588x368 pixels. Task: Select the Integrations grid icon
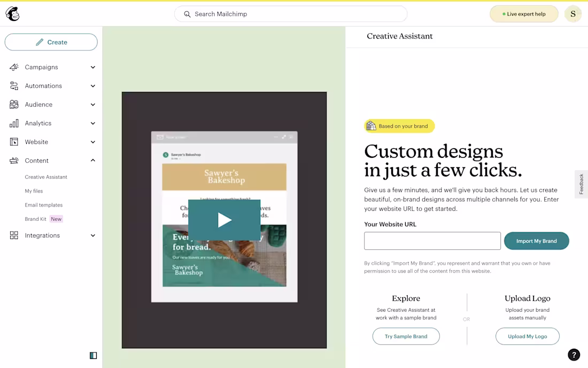click(x=14, y=235)
